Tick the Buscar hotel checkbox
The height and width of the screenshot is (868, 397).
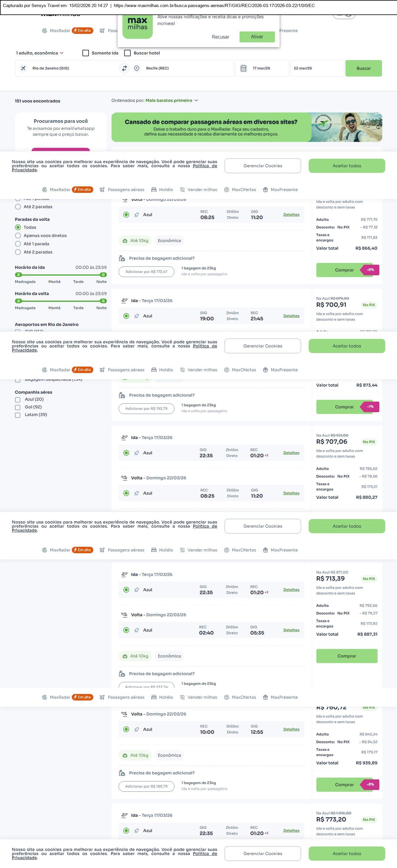pyautogui.click(x=128, y=53)
